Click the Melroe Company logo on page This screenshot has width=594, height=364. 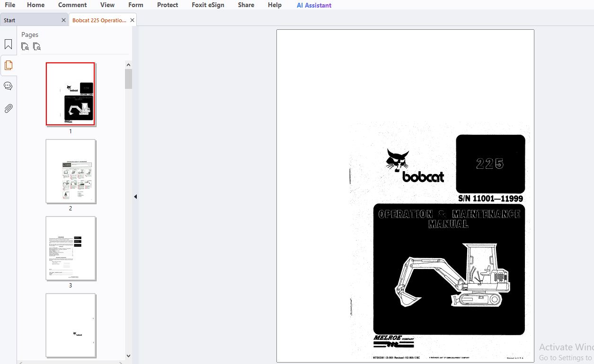(393, 341)
